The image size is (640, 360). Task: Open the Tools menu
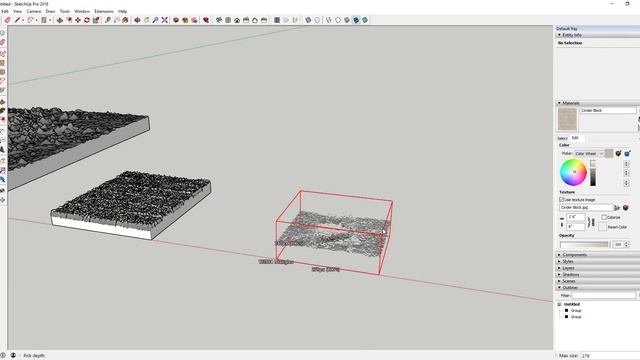coord(65,11)
